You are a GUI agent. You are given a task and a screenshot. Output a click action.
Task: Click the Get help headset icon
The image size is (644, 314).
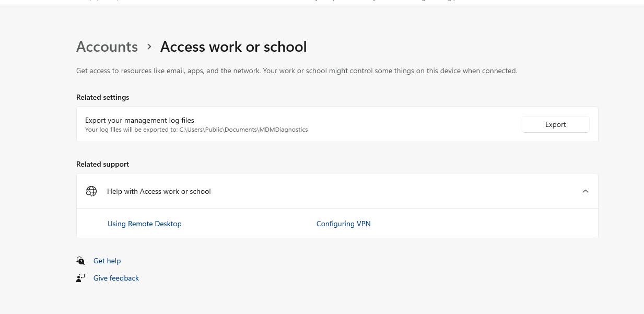80,261
